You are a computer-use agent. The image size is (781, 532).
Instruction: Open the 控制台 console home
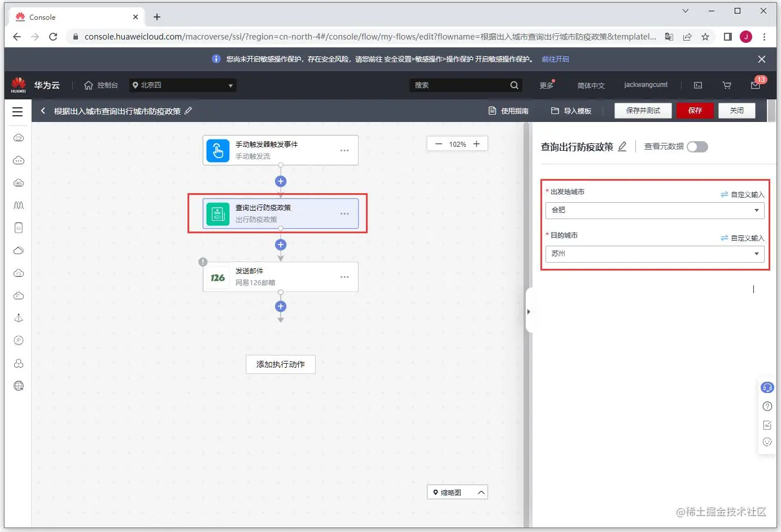coord(101,85)
